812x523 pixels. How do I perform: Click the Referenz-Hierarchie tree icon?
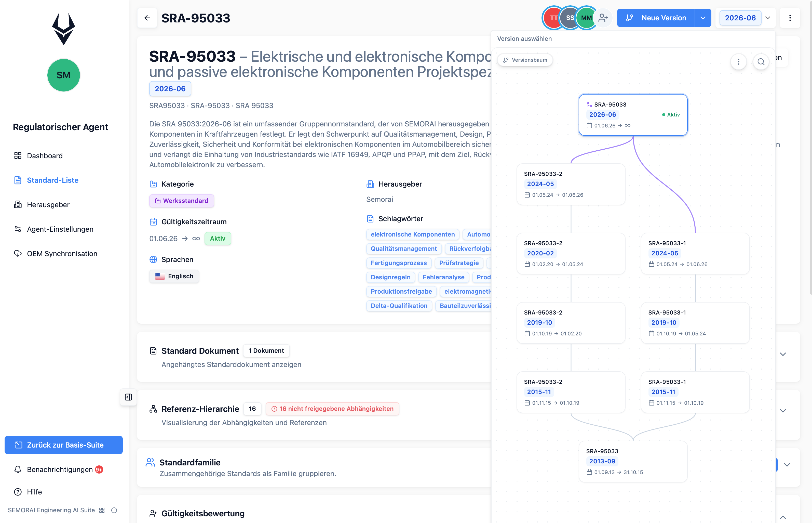(153, 409)
